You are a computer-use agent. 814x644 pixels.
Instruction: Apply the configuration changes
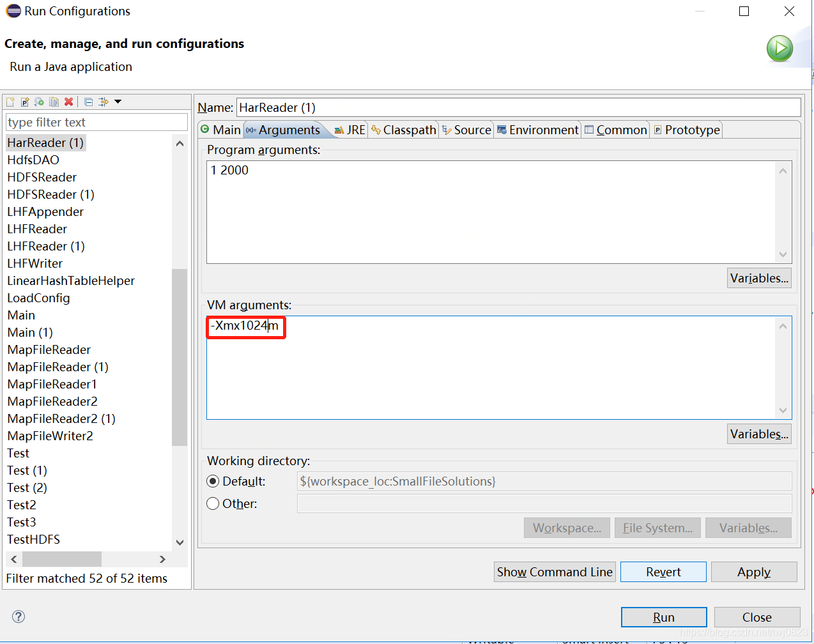[754, 572]
